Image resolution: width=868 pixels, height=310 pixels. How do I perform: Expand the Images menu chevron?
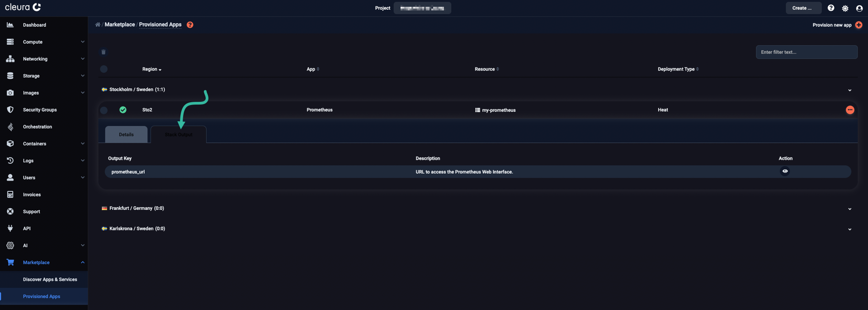point(83,93)
